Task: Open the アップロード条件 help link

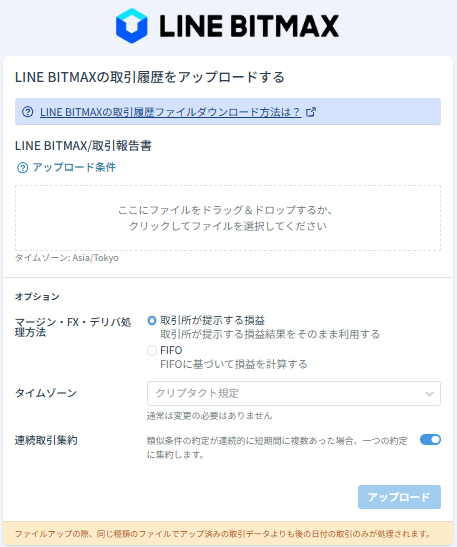Action: 74,167
